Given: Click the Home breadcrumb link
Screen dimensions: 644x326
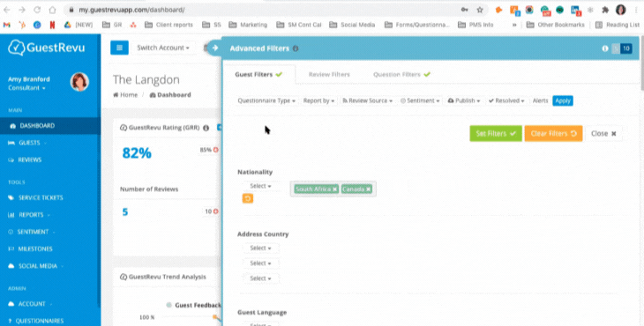Looking at the screenshot, I should (x=125, y=95).
